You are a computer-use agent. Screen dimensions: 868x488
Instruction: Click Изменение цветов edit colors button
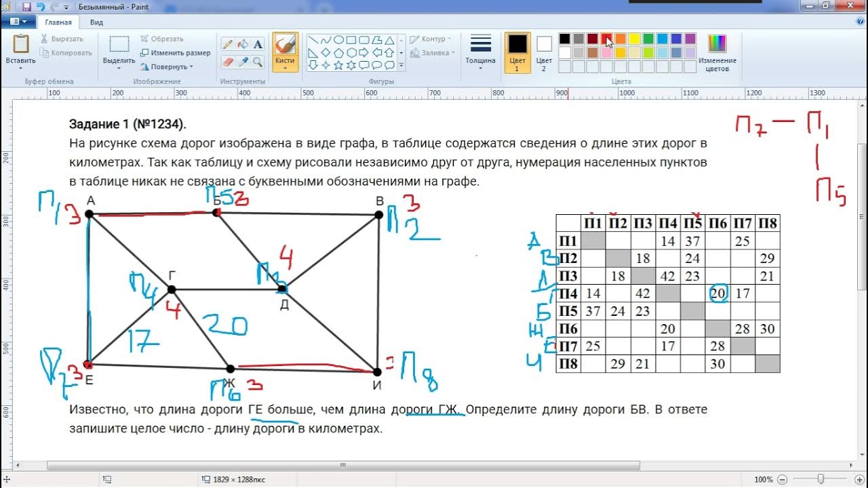point(717,53)
